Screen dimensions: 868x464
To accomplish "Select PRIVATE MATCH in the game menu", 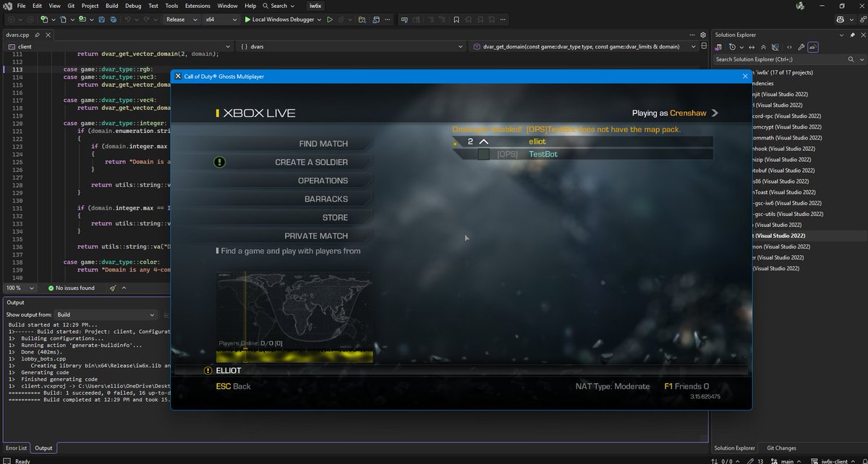I will coord(316,236).
